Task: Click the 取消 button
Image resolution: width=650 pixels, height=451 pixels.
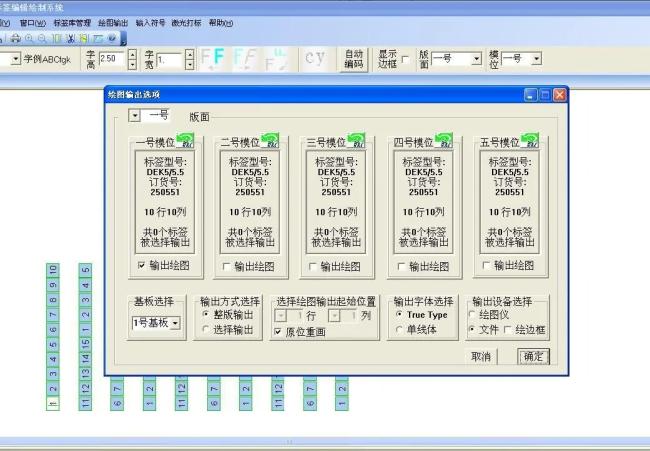Action: tap(481, 356)
